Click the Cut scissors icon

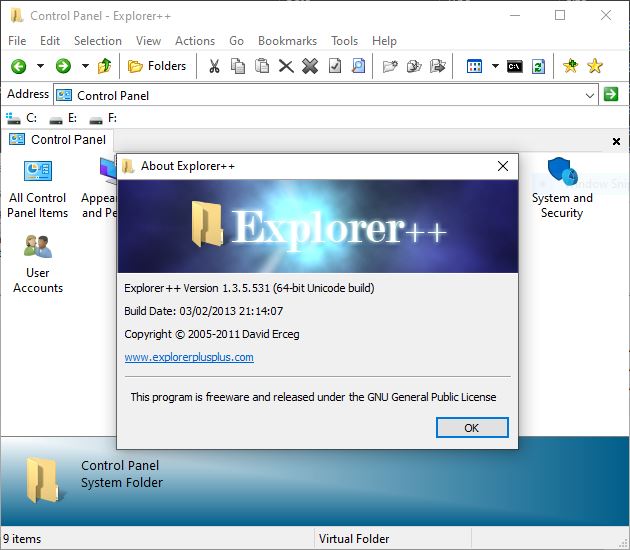[x=214, y=66]
